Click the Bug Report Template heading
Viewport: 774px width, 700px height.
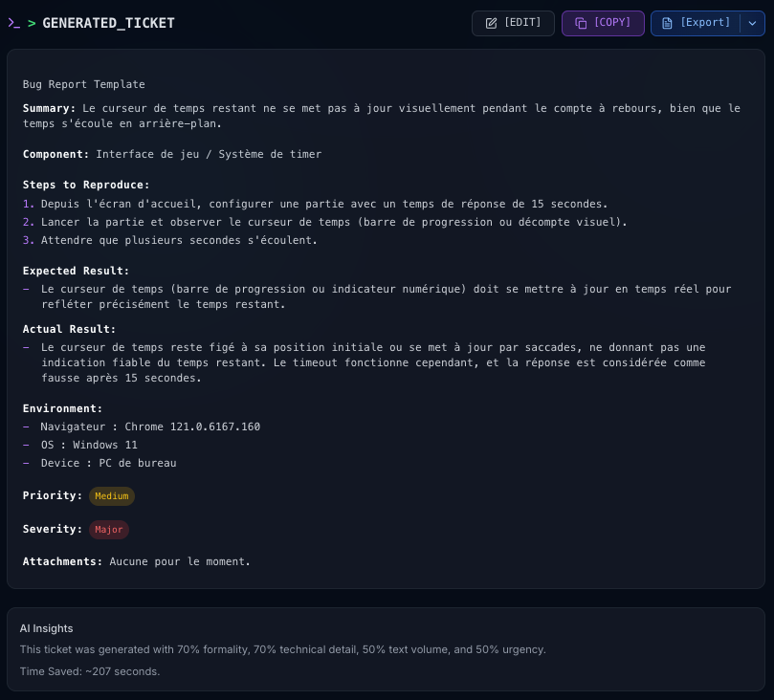84,85
